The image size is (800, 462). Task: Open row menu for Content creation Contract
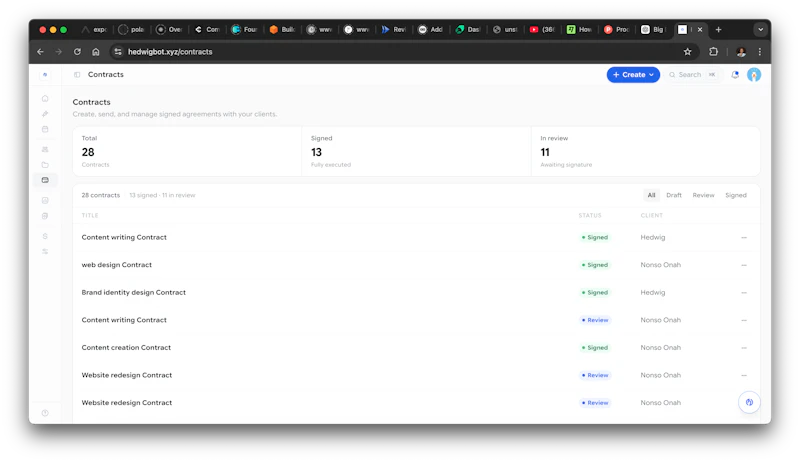pos(744,348)
